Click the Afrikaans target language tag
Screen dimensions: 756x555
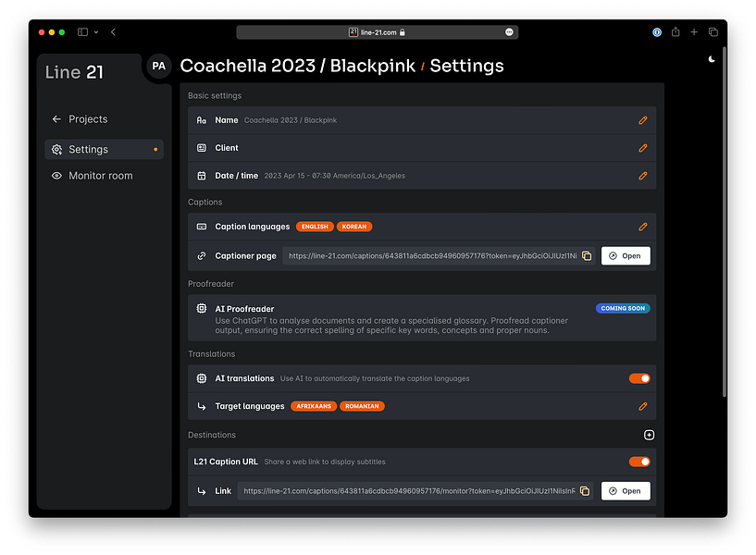click(314, 406)
